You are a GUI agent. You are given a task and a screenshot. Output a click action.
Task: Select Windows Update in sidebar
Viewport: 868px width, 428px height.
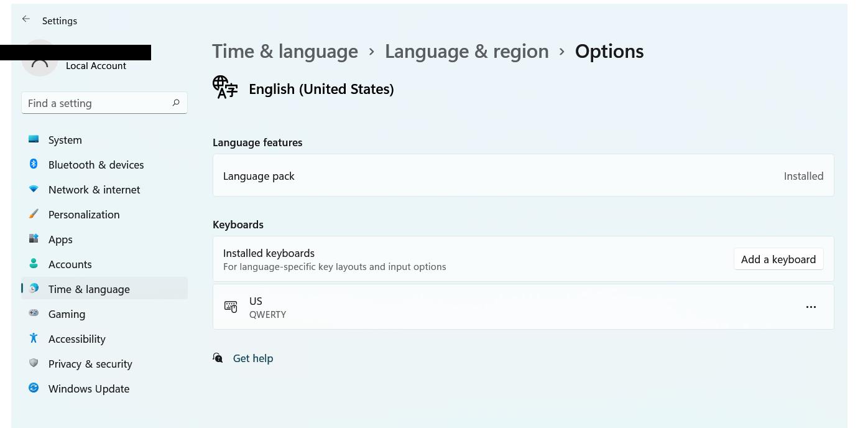104,389
